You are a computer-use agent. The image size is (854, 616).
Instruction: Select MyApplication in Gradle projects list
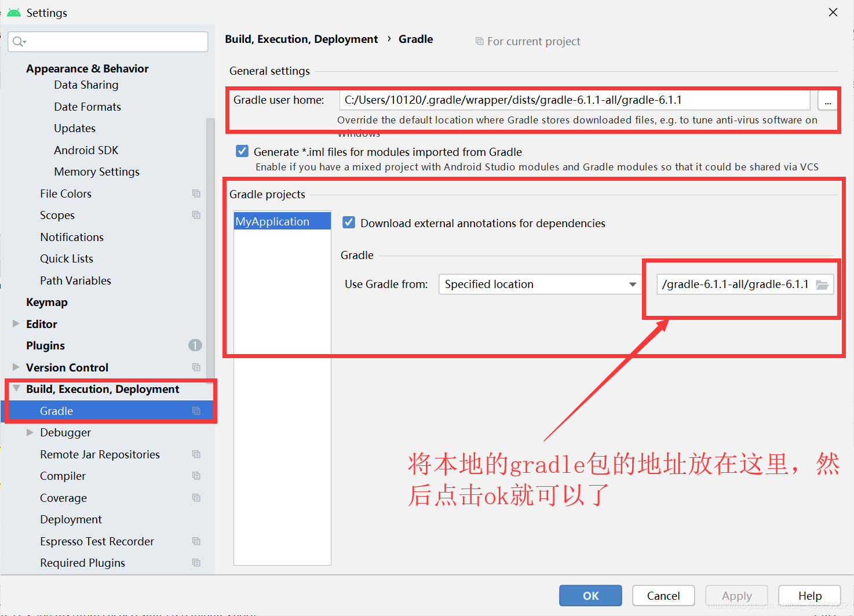click(x=282, y=221)
